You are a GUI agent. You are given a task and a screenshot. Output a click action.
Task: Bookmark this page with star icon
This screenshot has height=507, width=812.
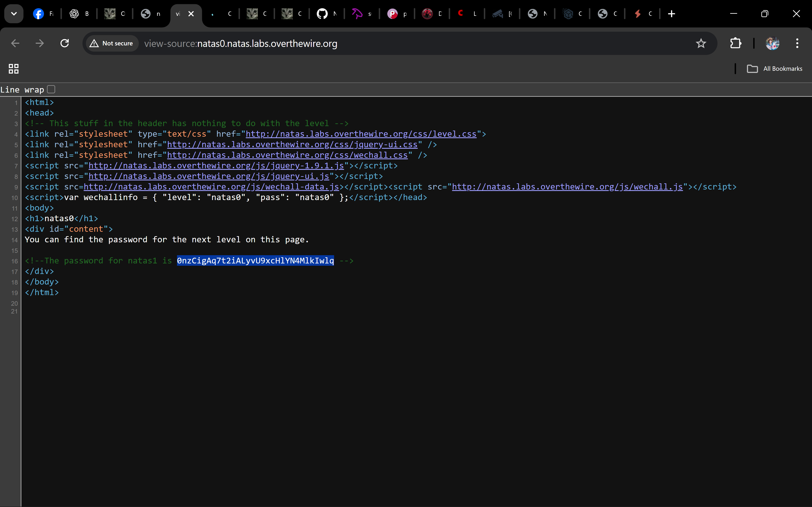(701, 43)
